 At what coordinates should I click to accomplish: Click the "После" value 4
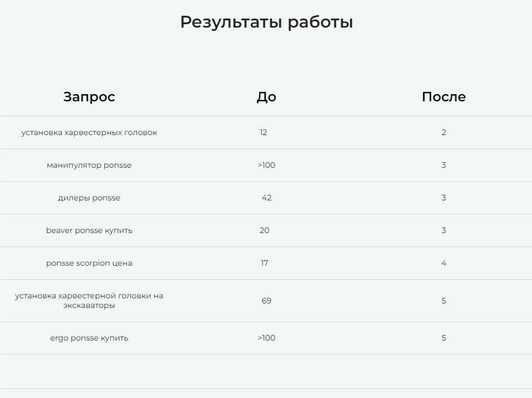[444, 263]
